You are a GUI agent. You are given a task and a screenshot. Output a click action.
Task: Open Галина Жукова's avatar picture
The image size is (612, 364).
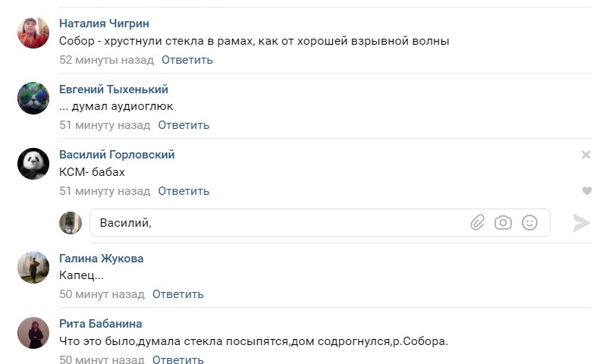click(x=33, y=267)
